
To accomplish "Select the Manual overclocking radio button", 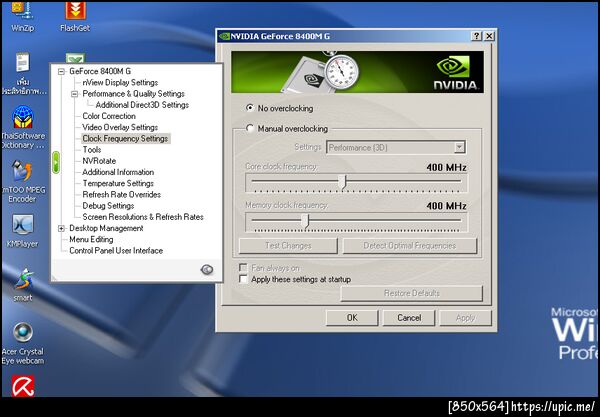I will tap(249, 128).
